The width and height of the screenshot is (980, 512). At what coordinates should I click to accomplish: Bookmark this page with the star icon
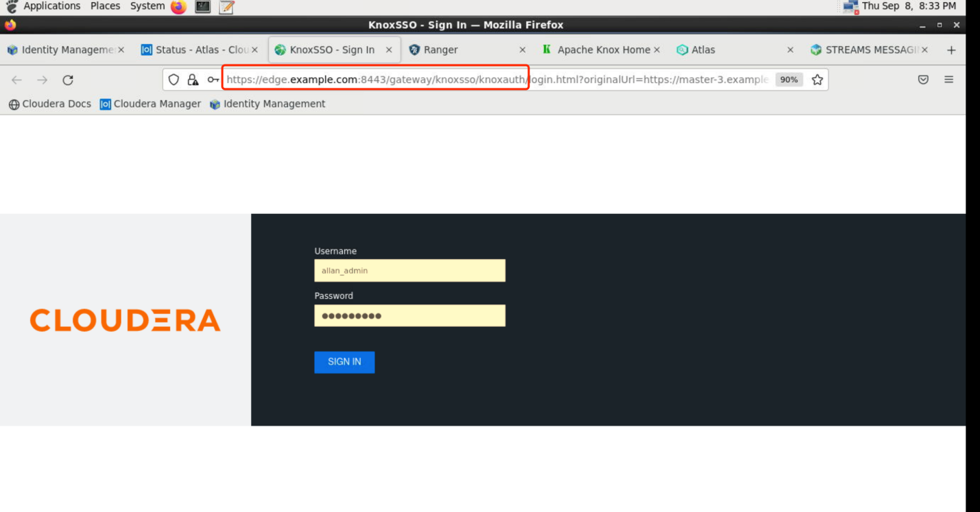point(817,80)
